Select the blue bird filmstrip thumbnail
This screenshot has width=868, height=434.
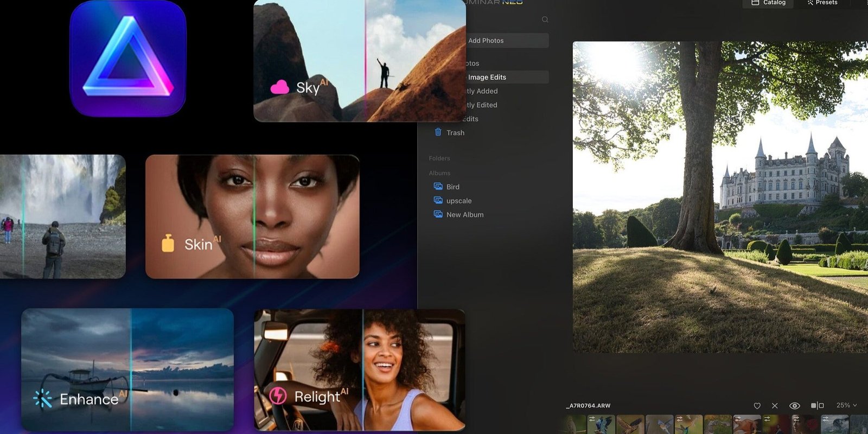[601, 425]
